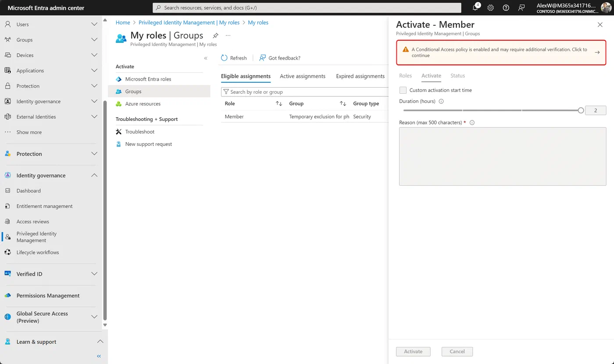
Task: Open the Status tab in Activate panel
Action: pyautogui.click(x=457, y=76)
